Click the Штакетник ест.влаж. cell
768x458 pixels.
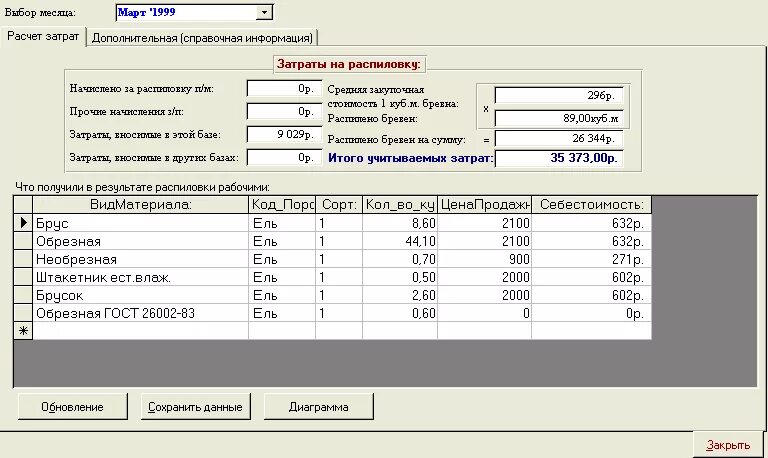point(141,277)
